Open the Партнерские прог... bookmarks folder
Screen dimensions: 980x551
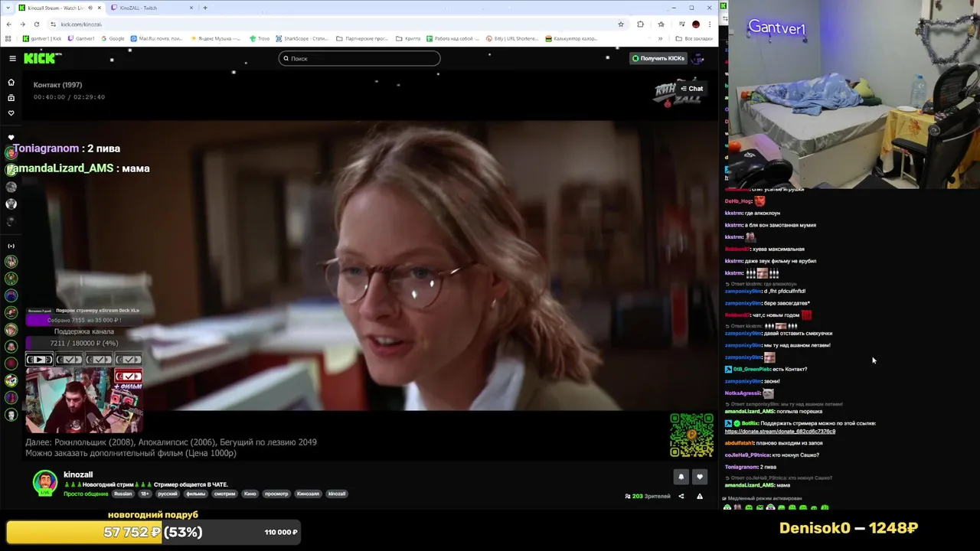(362, 38)
